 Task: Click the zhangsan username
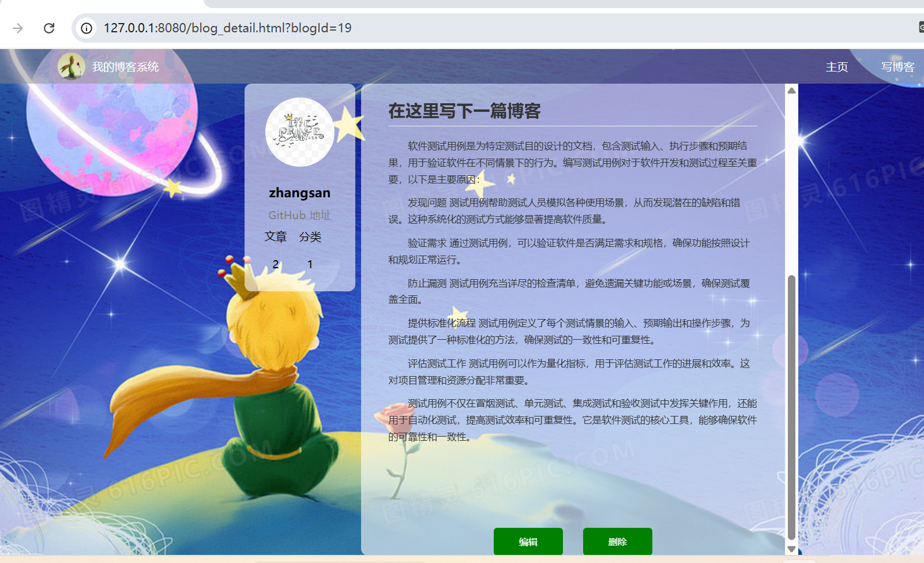point(300,193)
